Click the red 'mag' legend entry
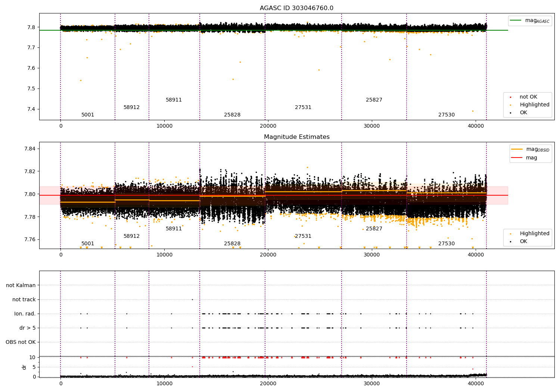The width and height of the screenshot is (560, 392). [x=524, y=158]
